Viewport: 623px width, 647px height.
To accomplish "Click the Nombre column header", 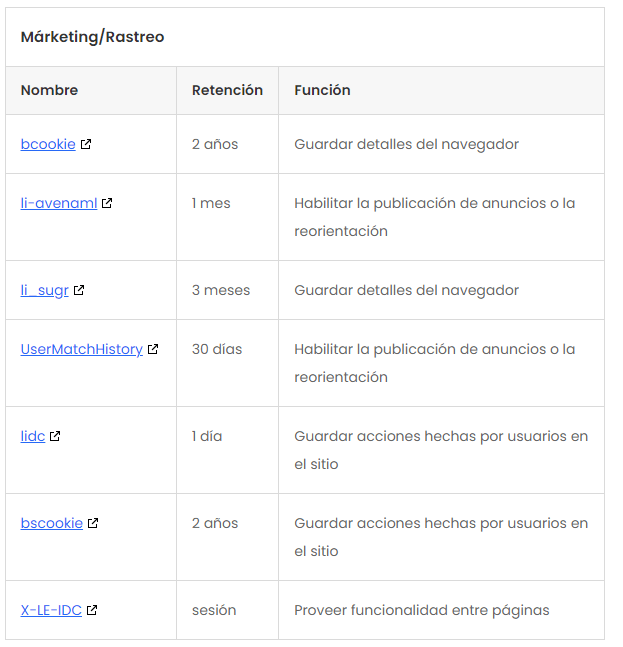I will click(x=49, y=90).
